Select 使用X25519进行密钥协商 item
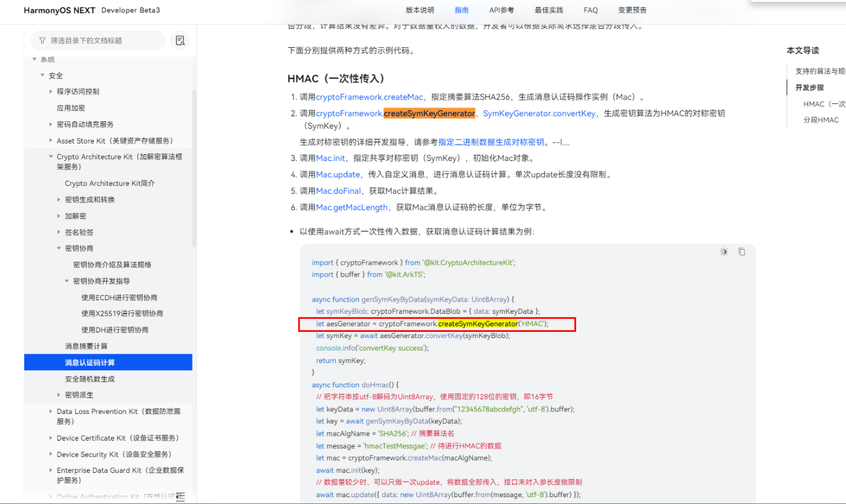The image size is (846, 504). pyautogui.click(x=122, y=313)
